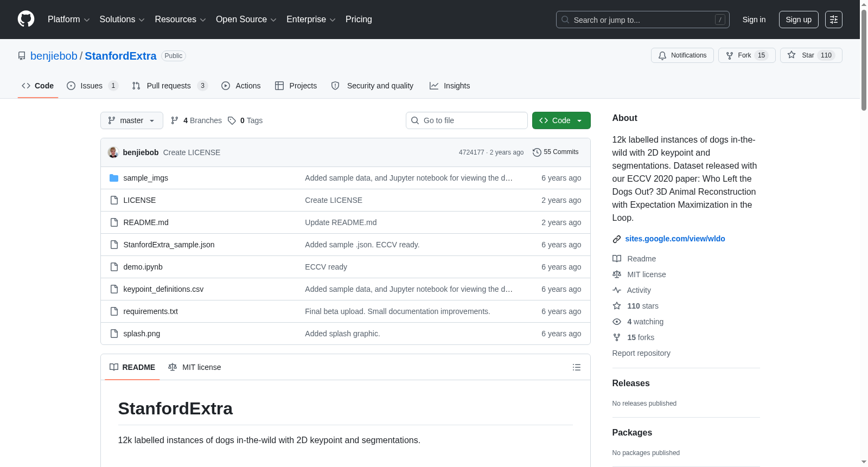868x467 pixels.
Task: Open the Pricing page
Action: point(359,20)
